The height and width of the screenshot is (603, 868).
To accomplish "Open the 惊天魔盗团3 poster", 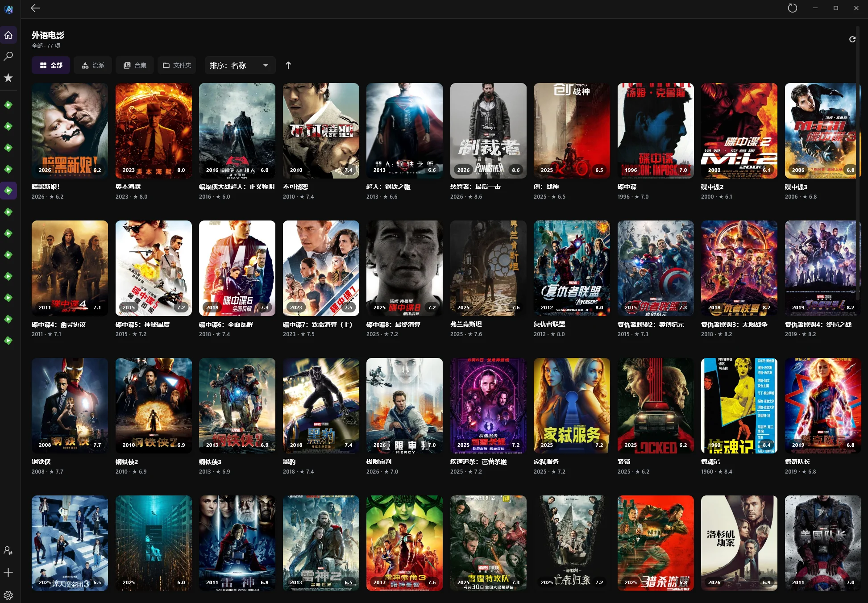I will 70,543.
